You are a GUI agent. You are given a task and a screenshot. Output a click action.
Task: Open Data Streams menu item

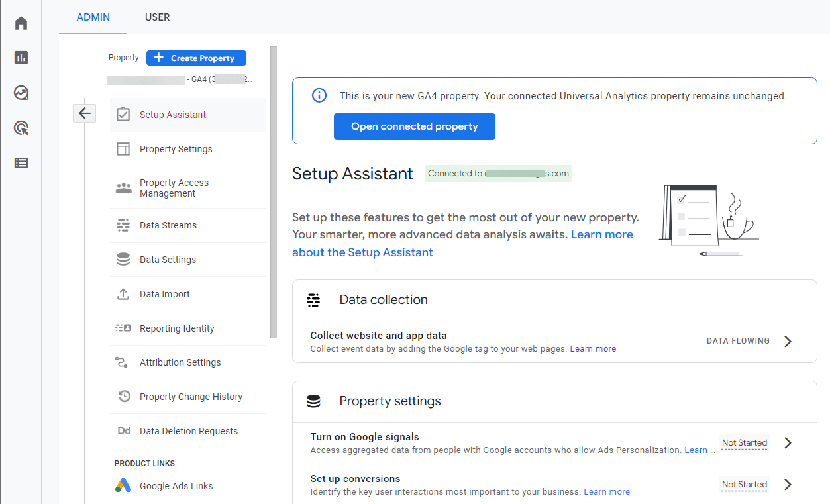coord(188,225)
